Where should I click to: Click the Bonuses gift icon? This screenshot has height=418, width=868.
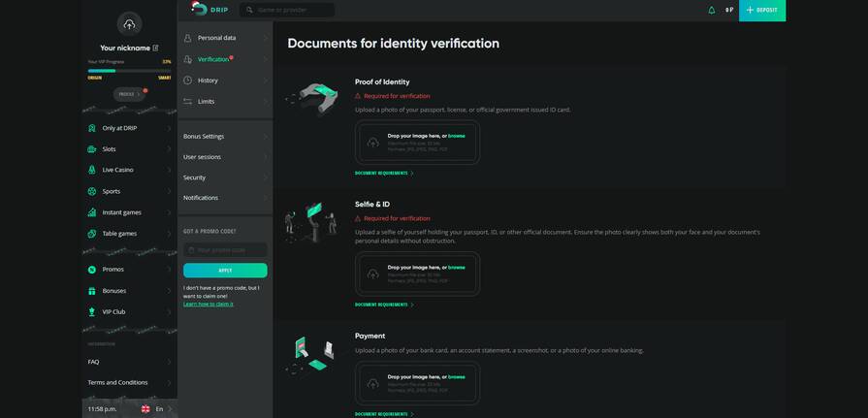[92, 291]
